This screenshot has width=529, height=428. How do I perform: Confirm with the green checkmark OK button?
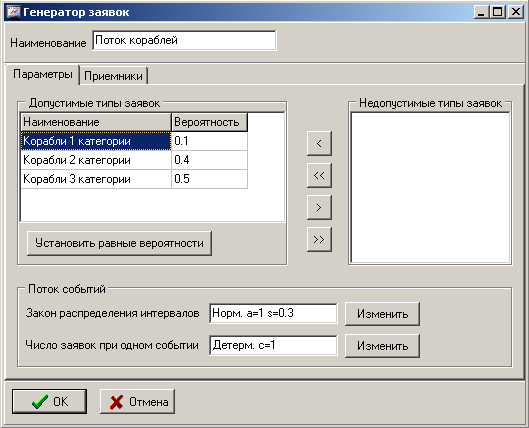[x=49, y=401]
